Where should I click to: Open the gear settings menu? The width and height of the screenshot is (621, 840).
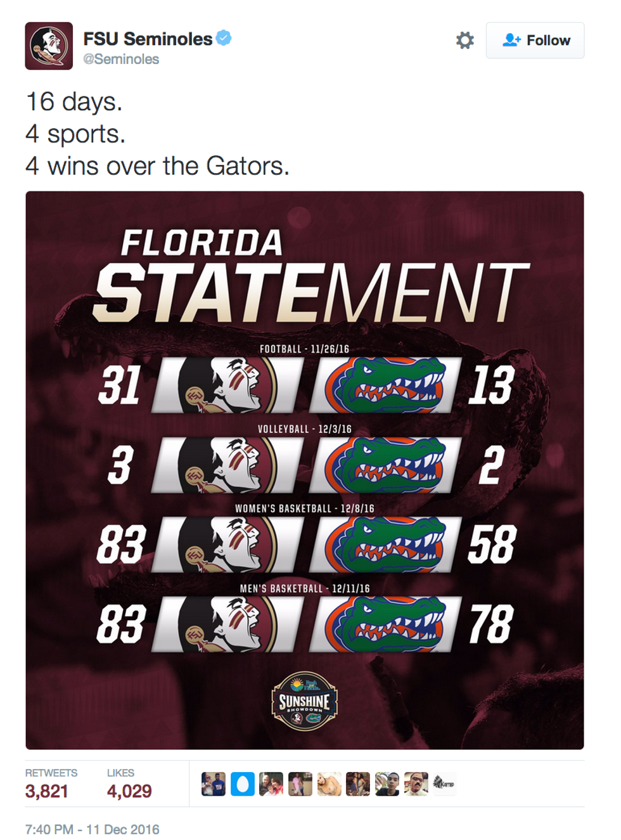[464, 41]
